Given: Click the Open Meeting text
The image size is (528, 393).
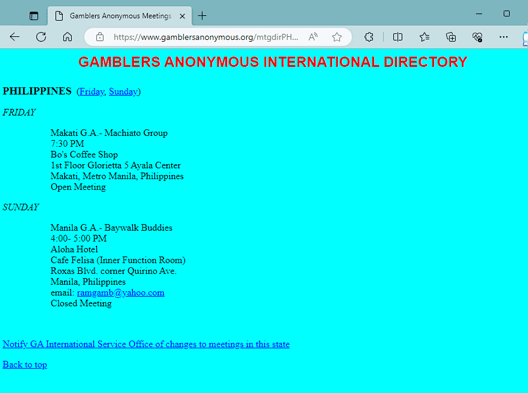Looking at the screenshot, I should click(x=78, y=187).
